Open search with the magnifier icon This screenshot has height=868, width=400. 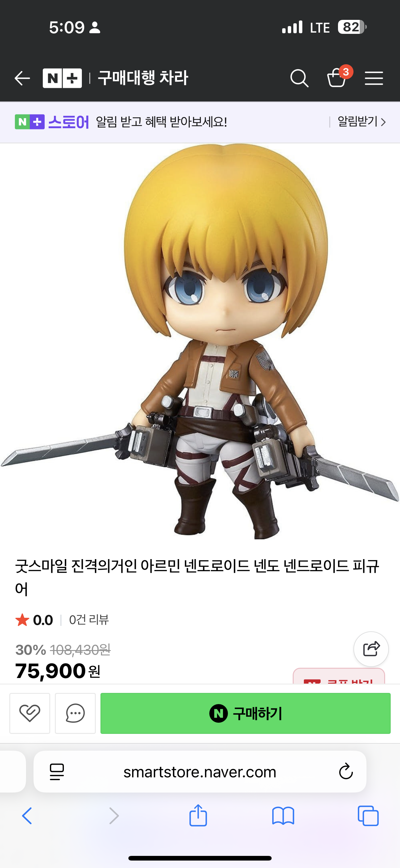(x=299, y=78)
